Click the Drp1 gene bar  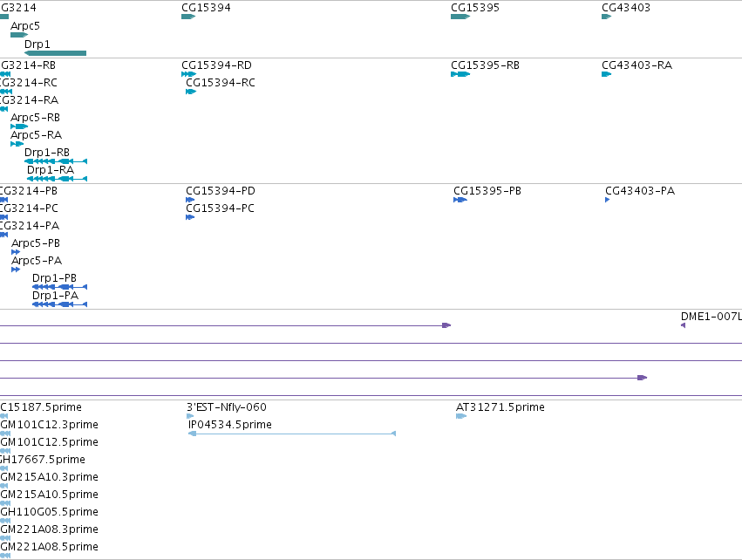(x=55, y=53)
